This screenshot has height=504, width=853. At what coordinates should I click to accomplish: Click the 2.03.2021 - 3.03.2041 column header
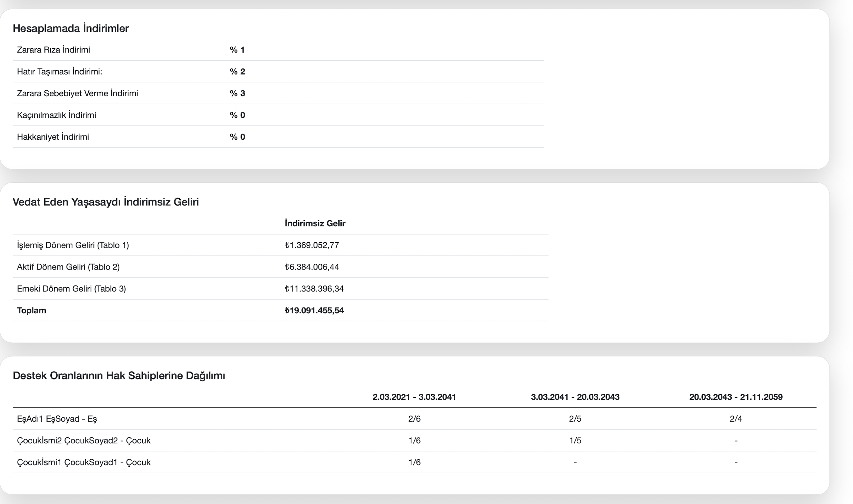pyautogui.click(x=414, y=397)
